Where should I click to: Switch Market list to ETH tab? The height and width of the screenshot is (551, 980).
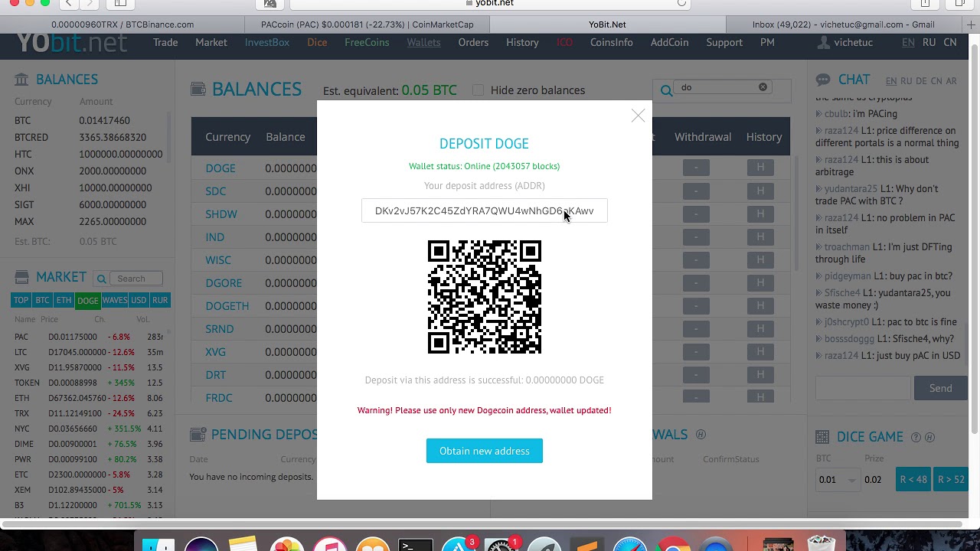[x=64, y=300]
